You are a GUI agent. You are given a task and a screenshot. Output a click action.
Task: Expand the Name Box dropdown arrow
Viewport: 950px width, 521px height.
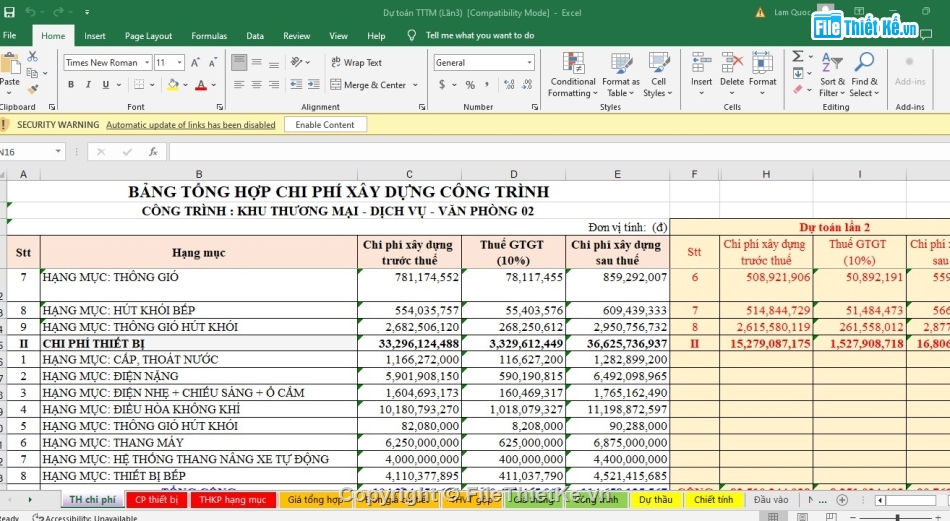(x=58, y=151)
